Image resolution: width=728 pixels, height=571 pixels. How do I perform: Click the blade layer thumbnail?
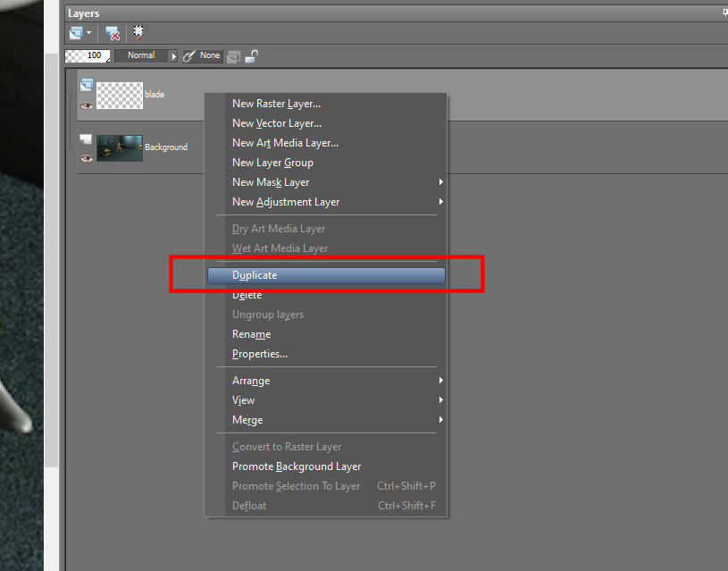120,96
